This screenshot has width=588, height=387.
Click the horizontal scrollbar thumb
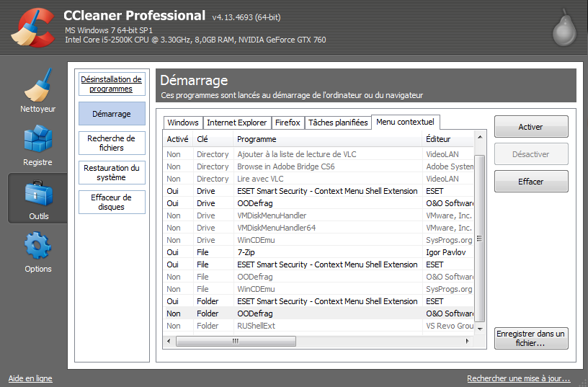tap(236, 342)
